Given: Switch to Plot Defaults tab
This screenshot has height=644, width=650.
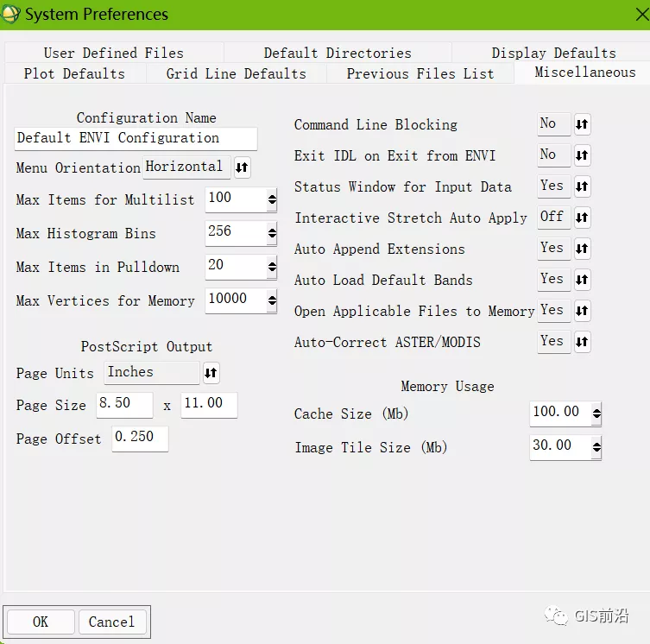Looking at the screenshot, I should tap(74, 74).
